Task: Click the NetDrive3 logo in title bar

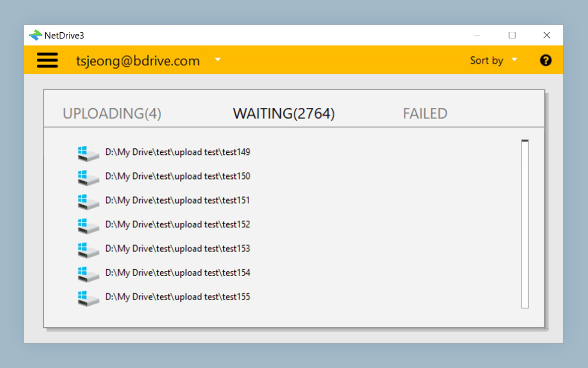Action: [36, 35]
